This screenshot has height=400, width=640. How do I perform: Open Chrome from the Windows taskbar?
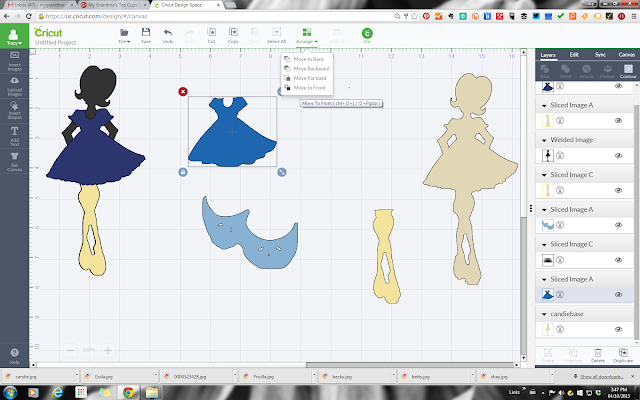[x=128, y=393]
